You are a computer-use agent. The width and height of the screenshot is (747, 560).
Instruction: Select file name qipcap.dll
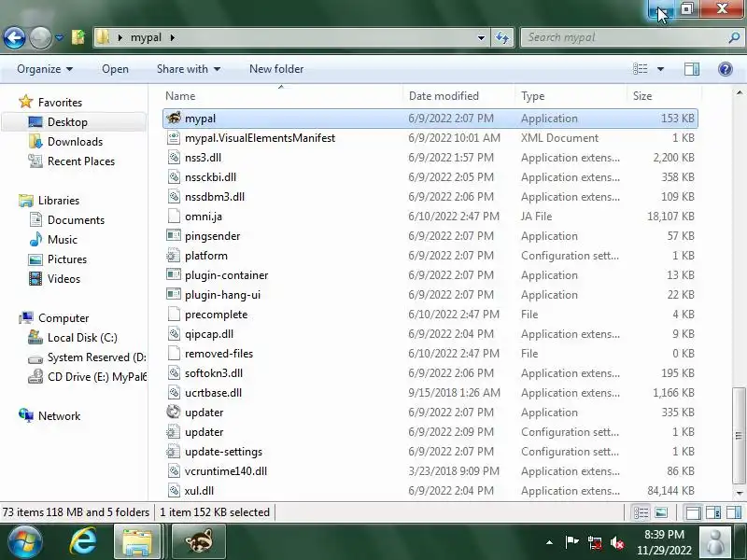(x=209, y=334)
